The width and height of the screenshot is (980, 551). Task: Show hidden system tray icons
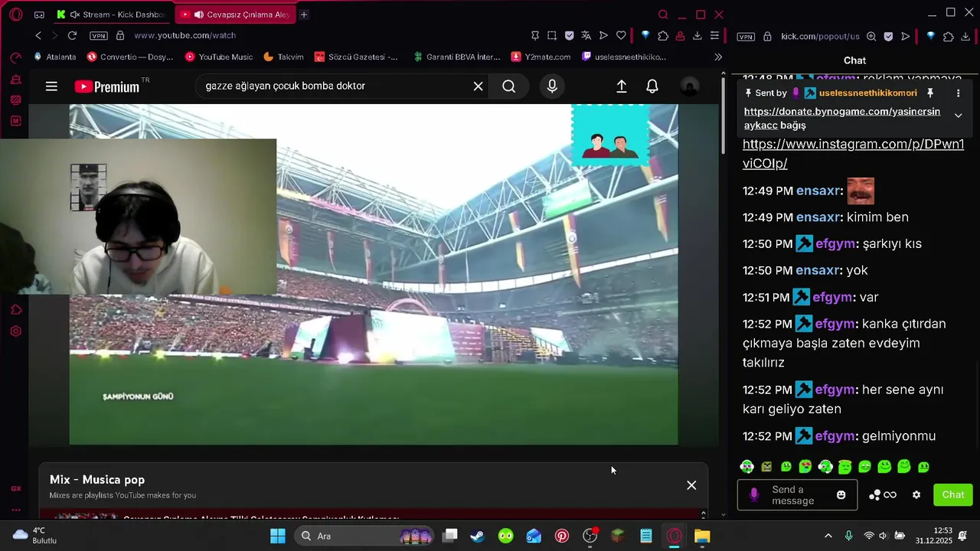(x=828, y=536)
